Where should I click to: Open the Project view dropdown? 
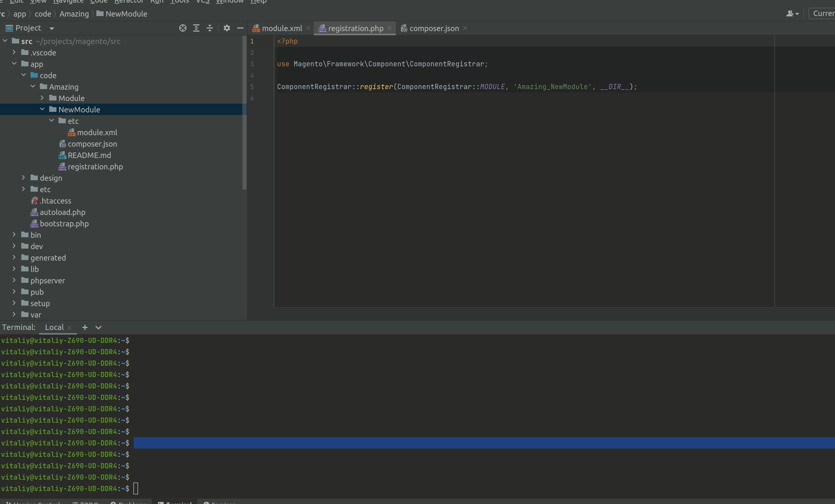[x=52, y=28]
